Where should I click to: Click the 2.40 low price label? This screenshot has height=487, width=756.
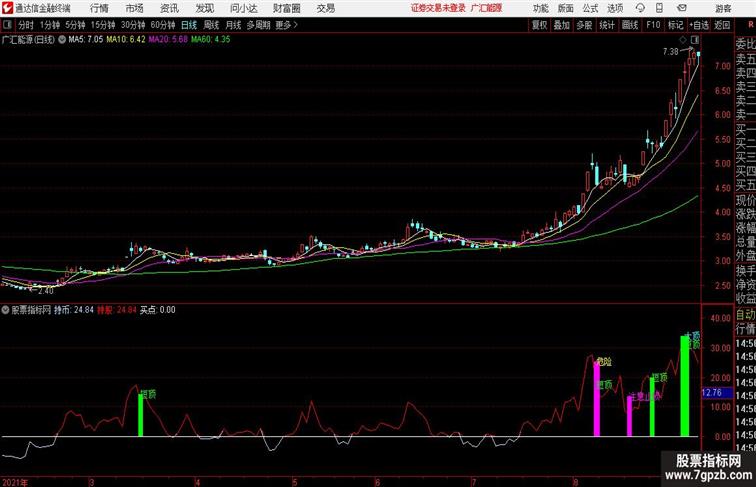46,291
